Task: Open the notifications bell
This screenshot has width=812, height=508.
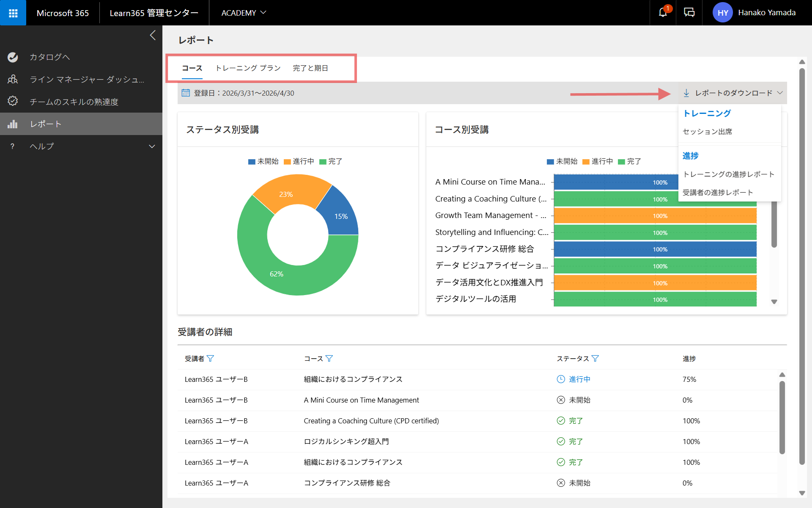Action: (663, 13)
